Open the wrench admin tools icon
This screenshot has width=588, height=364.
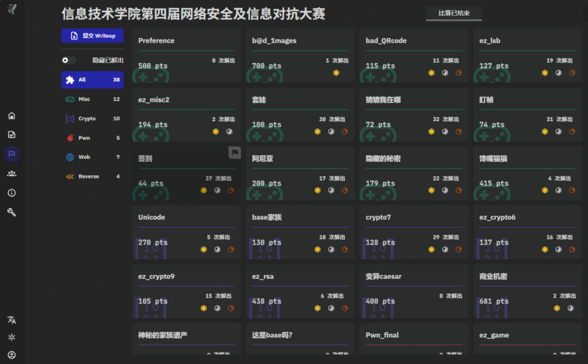11,212
